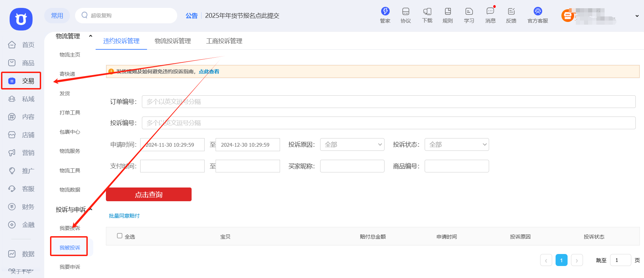644x278 pixels.
Task: Open 金融 in left sidebar
Action: [21, 225]
